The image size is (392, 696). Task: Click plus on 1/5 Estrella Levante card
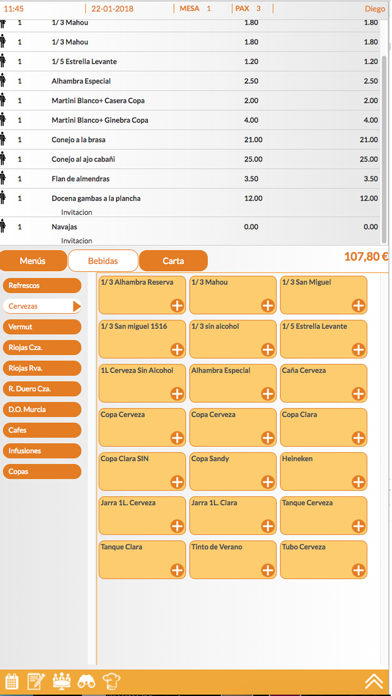[358, 350]
